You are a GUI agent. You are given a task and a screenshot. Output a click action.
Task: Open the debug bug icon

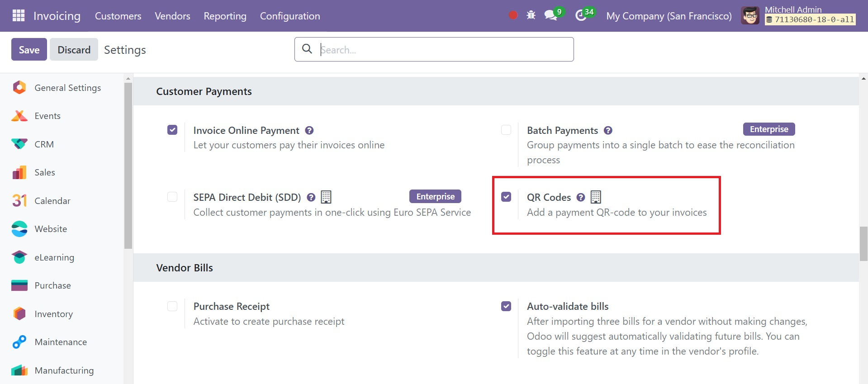pos(531,15)
